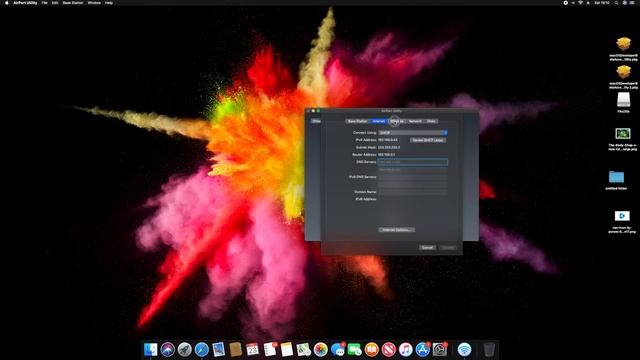Open the Help menu
Viewport: 640px width, 360px height.
(109, 3)
